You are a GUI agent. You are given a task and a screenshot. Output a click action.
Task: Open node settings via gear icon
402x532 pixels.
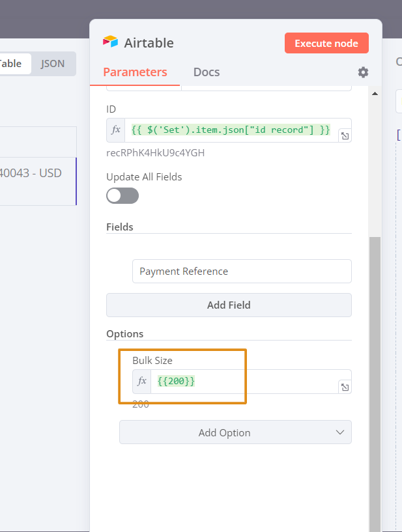click(363, 72)
